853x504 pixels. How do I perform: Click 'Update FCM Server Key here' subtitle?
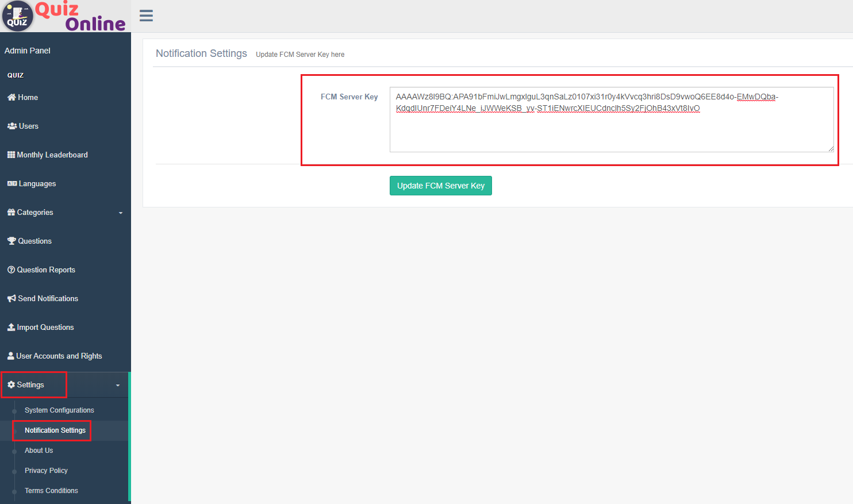coord(300,55)
